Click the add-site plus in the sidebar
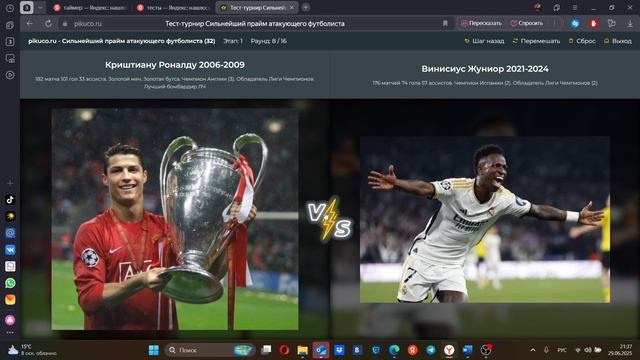This screenshot has height=360, width=640. (x=10, y=183)
